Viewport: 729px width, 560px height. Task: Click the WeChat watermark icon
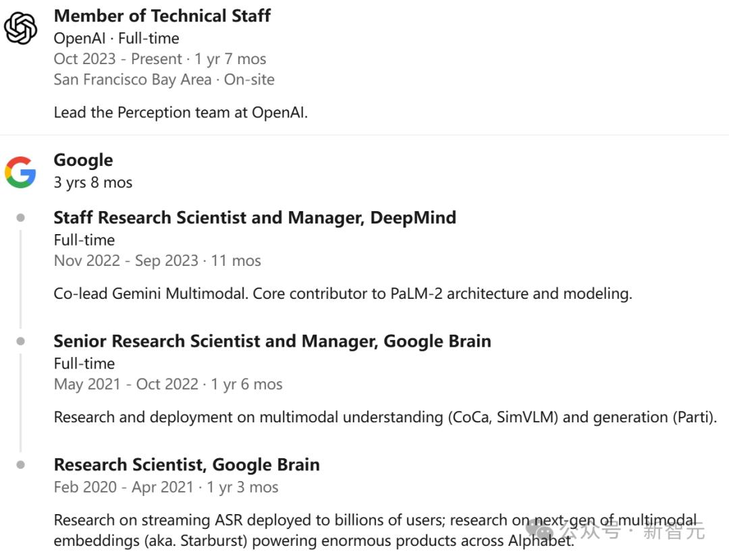pyautogui.click(x=541, y=530)
